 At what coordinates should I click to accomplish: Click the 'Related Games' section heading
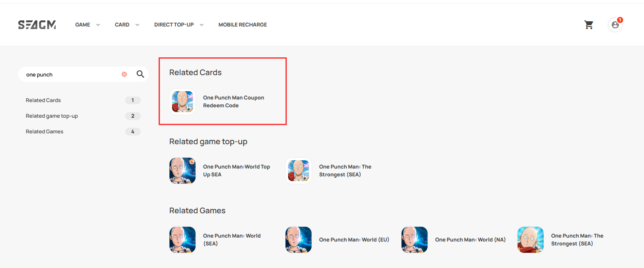tap(197, 211)
